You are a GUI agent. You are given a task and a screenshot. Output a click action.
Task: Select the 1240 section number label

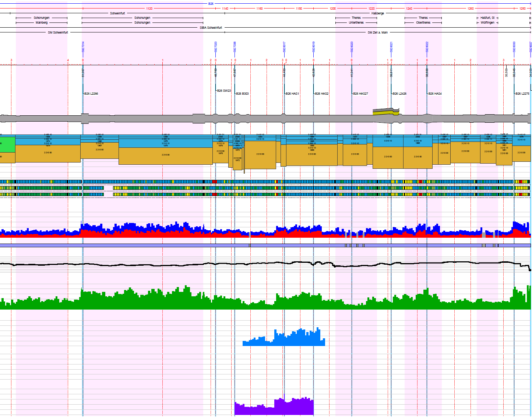click(409, 8)
